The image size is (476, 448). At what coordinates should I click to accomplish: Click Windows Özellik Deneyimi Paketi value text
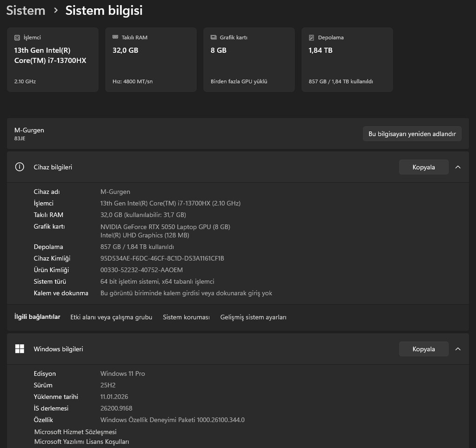click(172, 420)
